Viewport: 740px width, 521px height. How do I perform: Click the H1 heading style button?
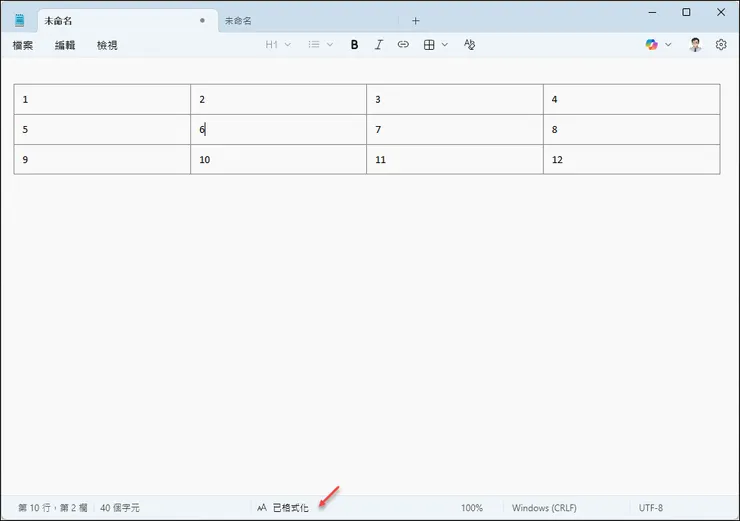pyautogui.click(x=271, y=45)
